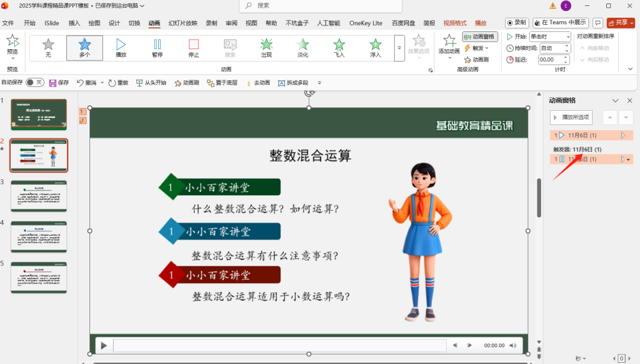Expand the 触发 trigger dropdown

[481, 47]
